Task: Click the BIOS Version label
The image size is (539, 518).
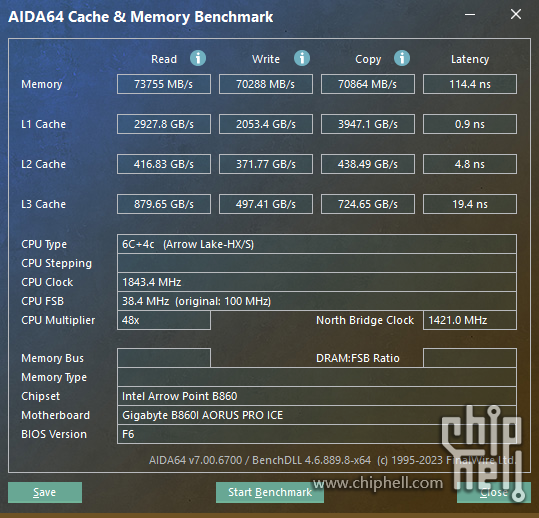Action: click(54, 434)
